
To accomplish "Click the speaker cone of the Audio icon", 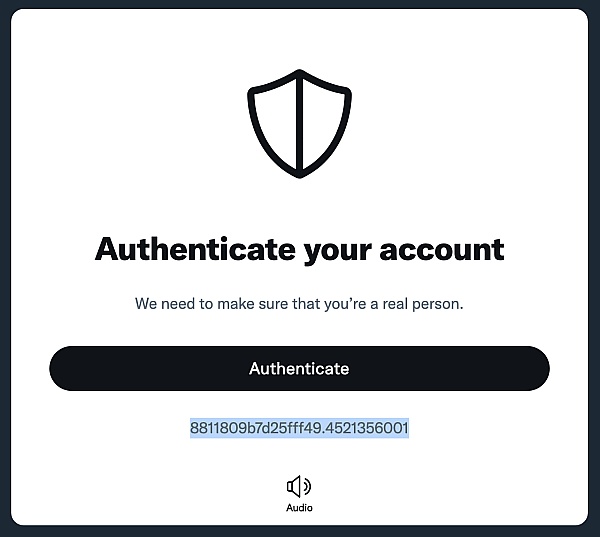I will [293, 486].
